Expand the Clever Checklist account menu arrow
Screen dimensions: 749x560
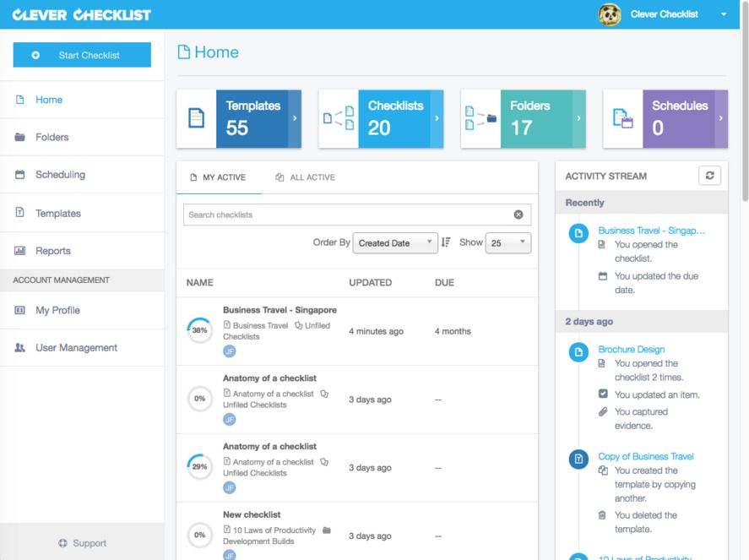click(x=724, y=14)
